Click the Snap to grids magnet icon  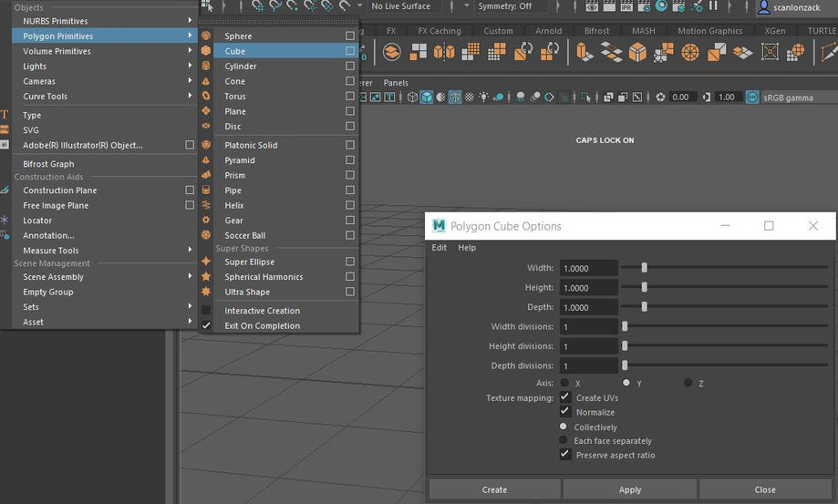258,6
